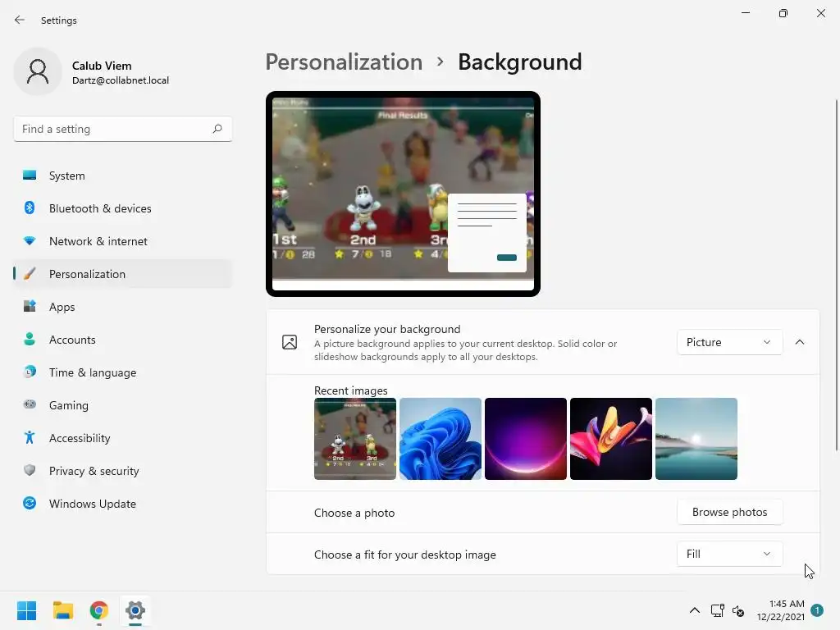Select Personalization in the sidebar
This screenshot has height=630, width=840.
coord(123,274)
